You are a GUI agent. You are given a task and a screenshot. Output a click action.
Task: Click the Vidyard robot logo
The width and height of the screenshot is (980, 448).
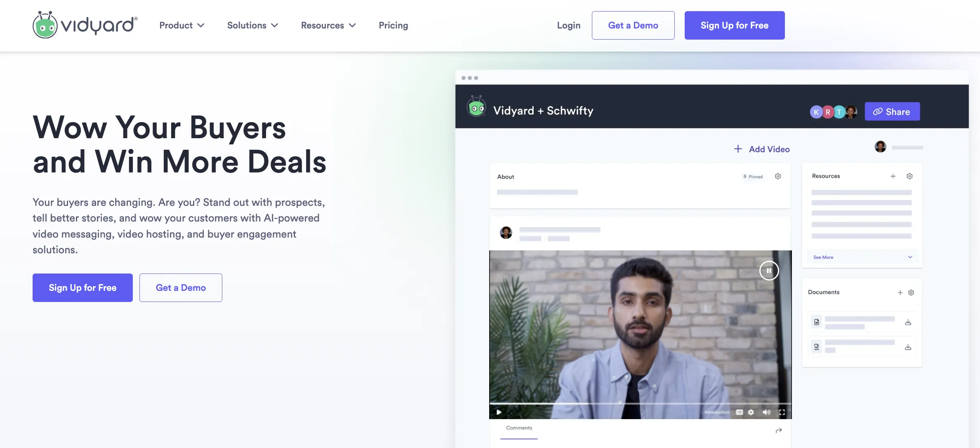(45, 25)
